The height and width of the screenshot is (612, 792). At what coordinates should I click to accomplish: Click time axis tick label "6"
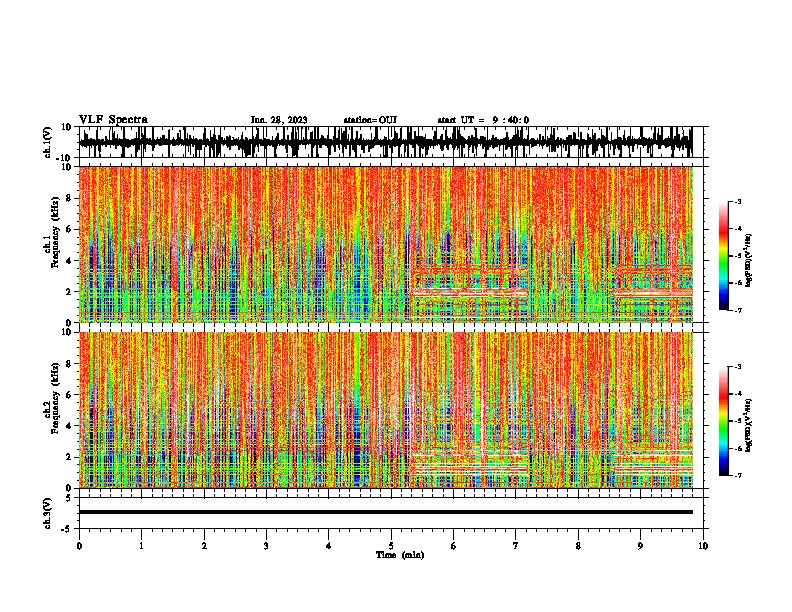point(454,546)
